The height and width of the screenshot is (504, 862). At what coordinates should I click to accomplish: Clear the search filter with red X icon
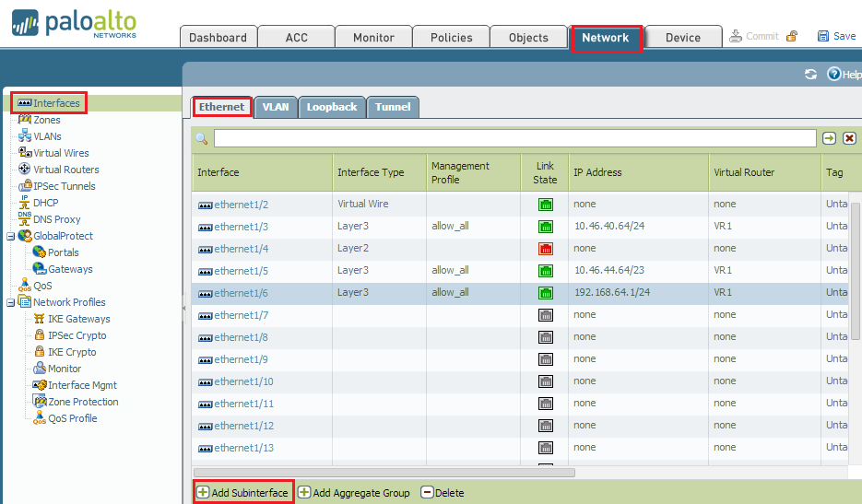(849, 138)
